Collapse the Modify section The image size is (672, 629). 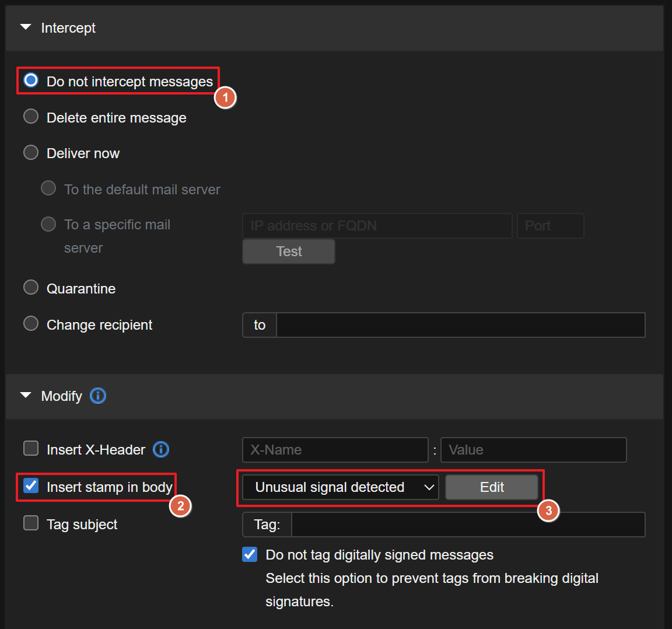point(26,396)
